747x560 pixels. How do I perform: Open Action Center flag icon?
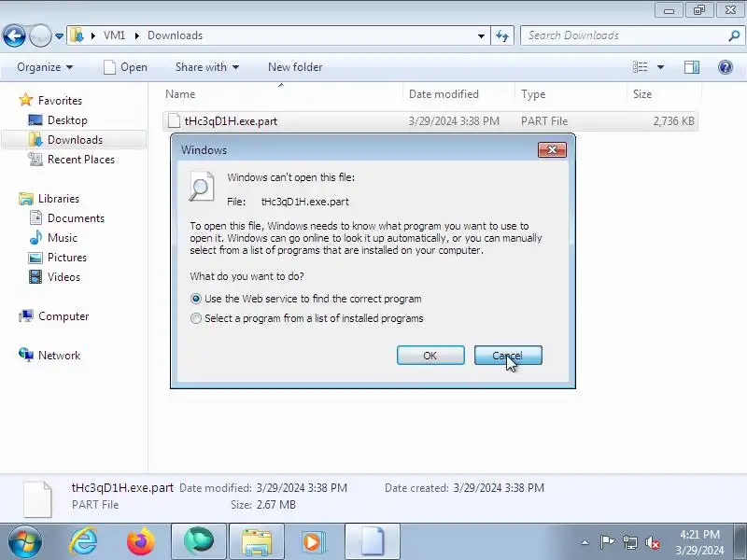coord(606,542)
